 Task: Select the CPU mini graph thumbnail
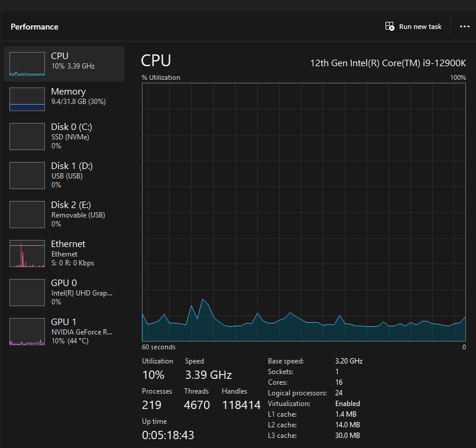point(27,64)
